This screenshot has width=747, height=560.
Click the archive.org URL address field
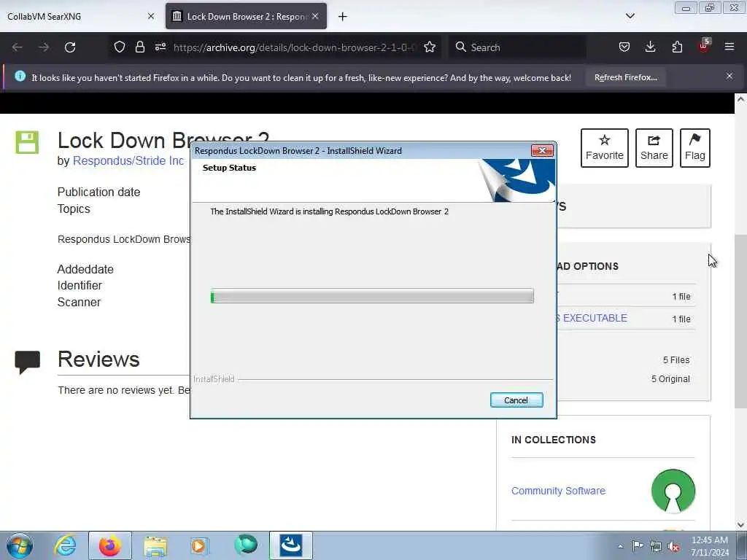(295, 47)
